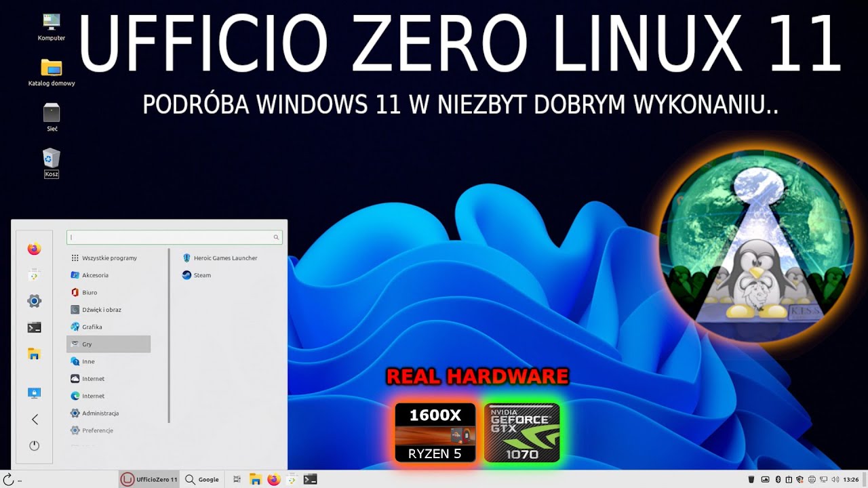The height and width of the screenshot is (488, 868).
Task: Select the highlighted Gry category
Action: pyautogui.click(x=108, y=344)
